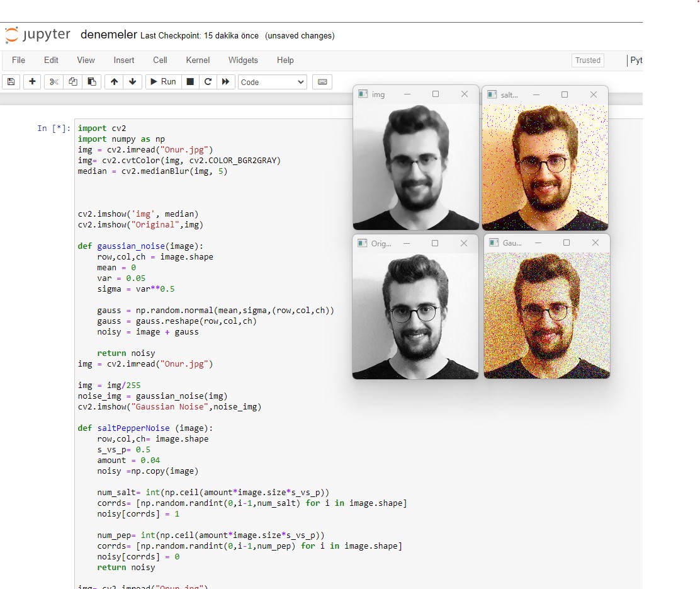The height and width of the screenshot is (589, 700).
Task: Open the command palette keyboard icon
Action: tap(322, 82)
